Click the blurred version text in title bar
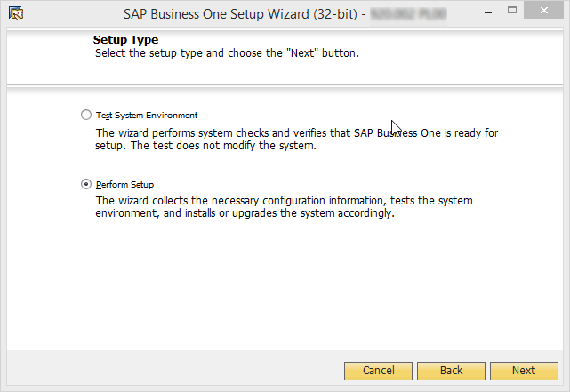The height and width of the screenshot is (392, 570). coord(408,14)
